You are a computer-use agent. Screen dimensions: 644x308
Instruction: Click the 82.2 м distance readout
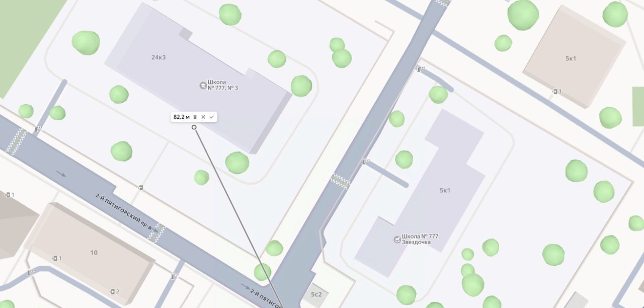[x=182, y=117]
